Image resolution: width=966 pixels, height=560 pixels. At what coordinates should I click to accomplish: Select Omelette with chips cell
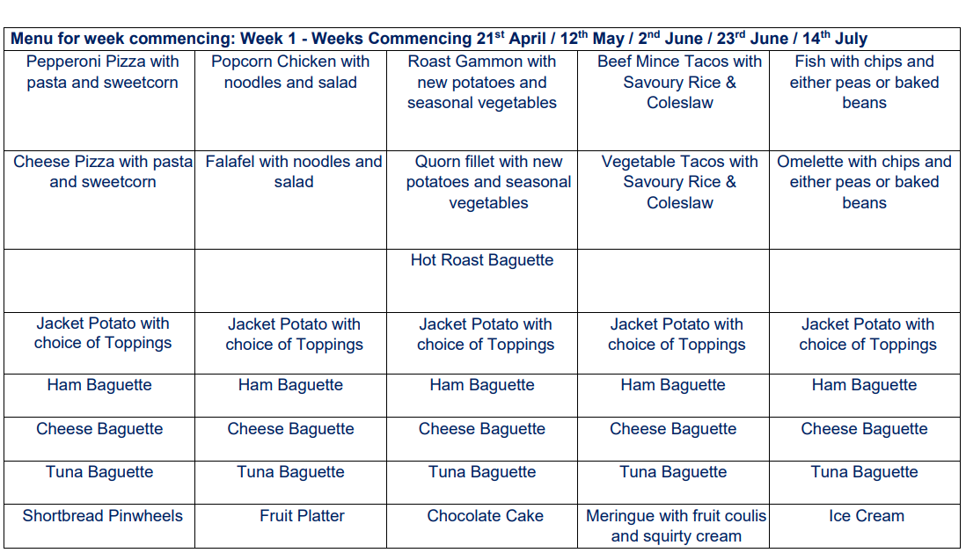pos(864,200)
